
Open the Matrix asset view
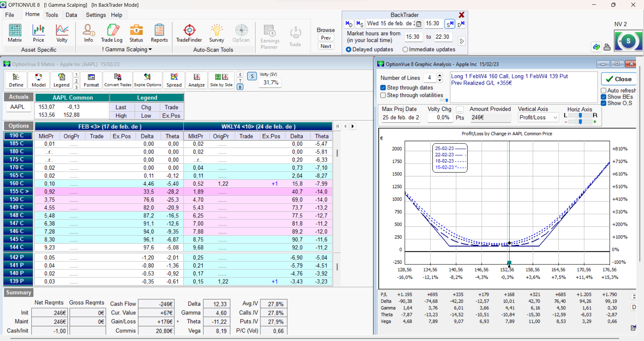[x=15, y=33]
